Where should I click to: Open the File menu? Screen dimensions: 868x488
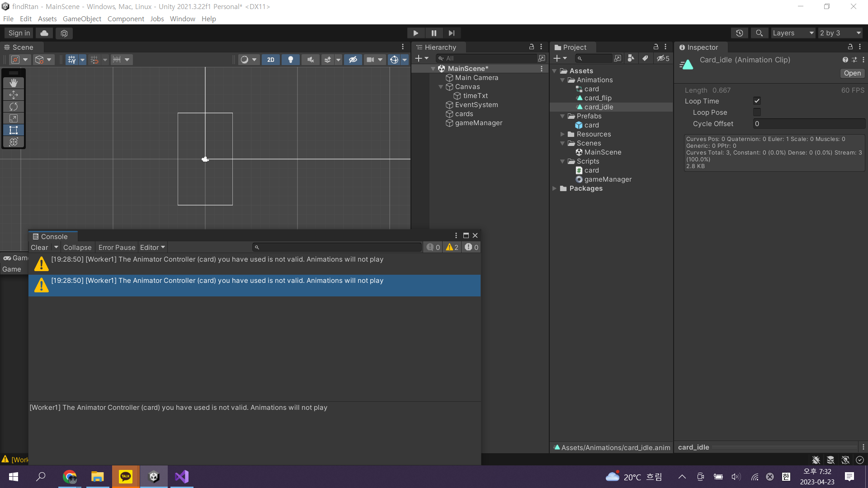[x=8, y=19]
